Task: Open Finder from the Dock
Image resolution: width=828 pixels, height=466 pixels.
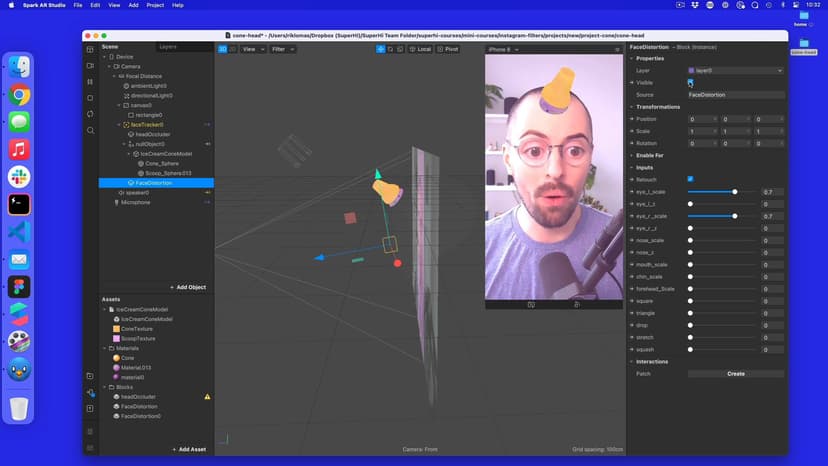Action: [x=19, y=67]
